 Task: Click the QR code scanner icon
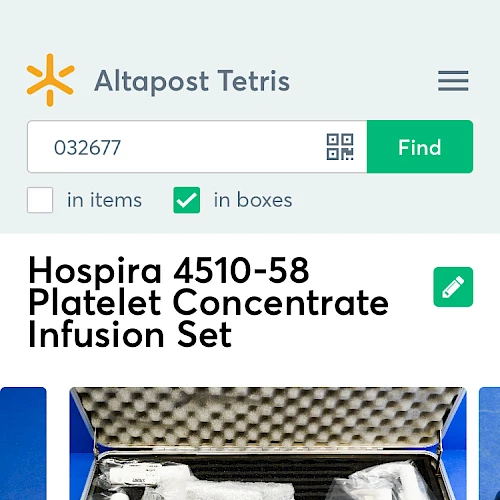point(340,147)
